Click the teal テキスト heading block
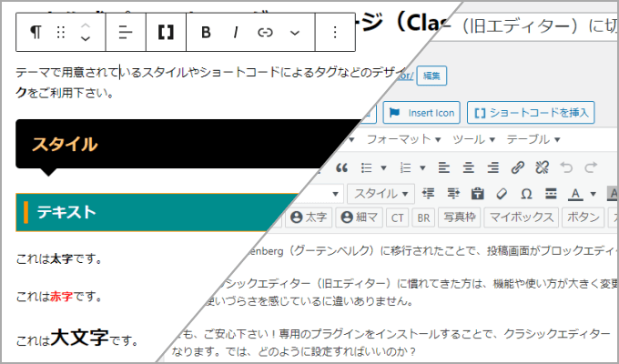Viewport: 619px width, 364px height. tap(150, 212)
